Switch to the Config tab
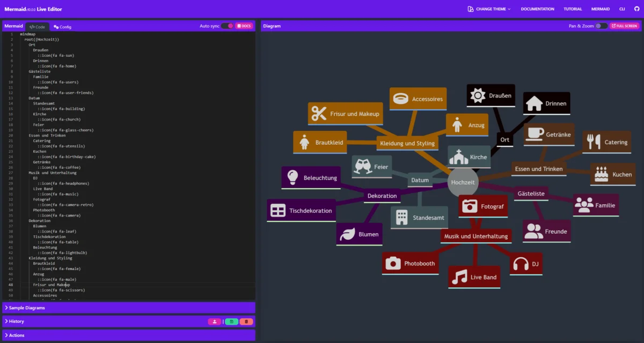Viewport: 644px width, 343px height. pos(62,27)
